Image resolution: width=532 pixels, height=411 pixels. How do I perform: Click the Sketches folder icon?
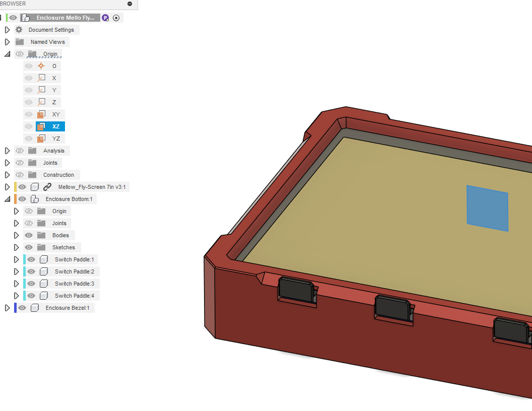[x=41, y=247]
